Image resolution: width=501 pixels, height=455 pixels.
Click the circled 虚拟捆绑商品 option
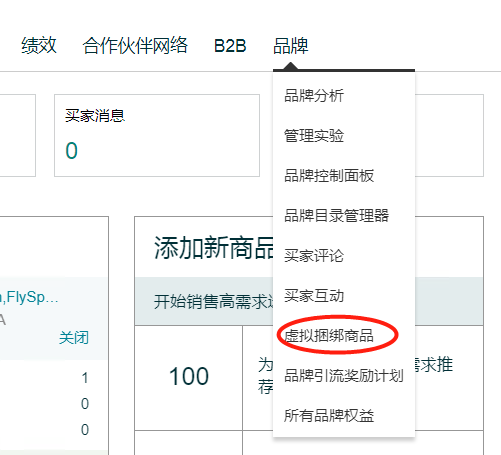[329, 336]
